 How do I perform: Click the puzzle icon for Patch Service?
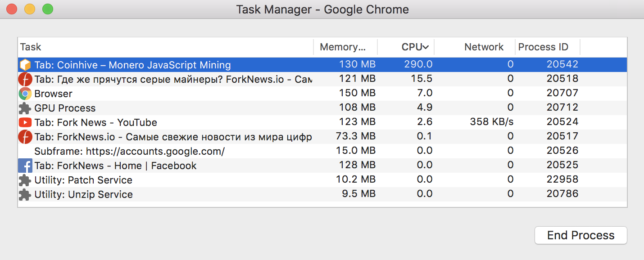click(x=25, y=180)
